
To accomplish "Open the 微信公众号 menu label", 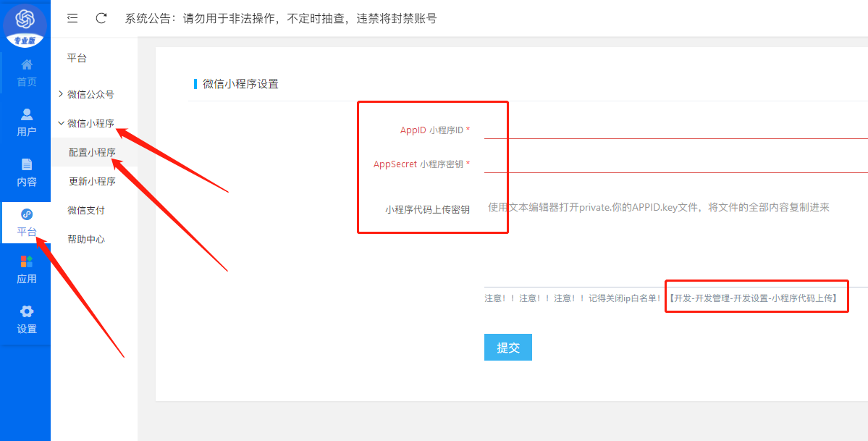I will tap(90, 95).
